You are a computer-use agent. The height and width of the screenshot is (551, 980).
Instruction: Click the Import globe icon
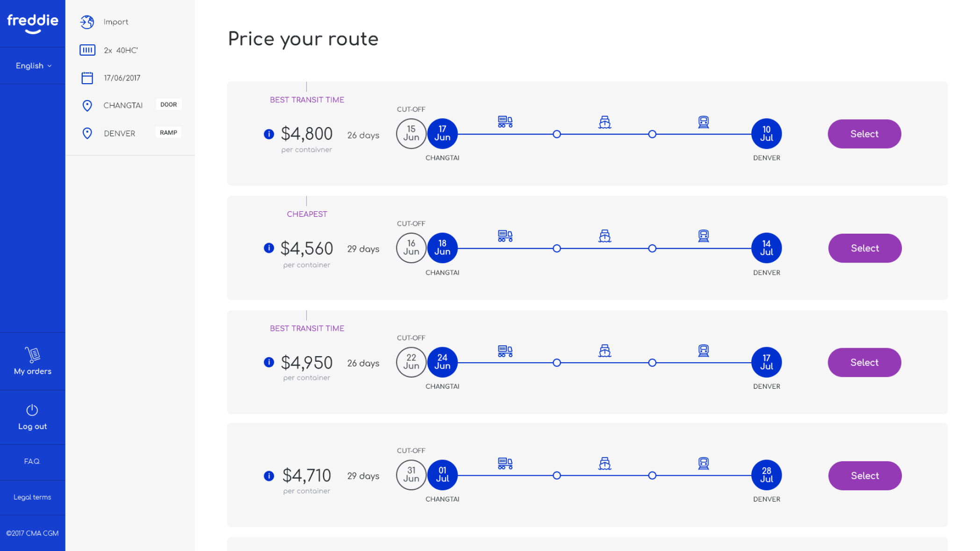[87, 22]
